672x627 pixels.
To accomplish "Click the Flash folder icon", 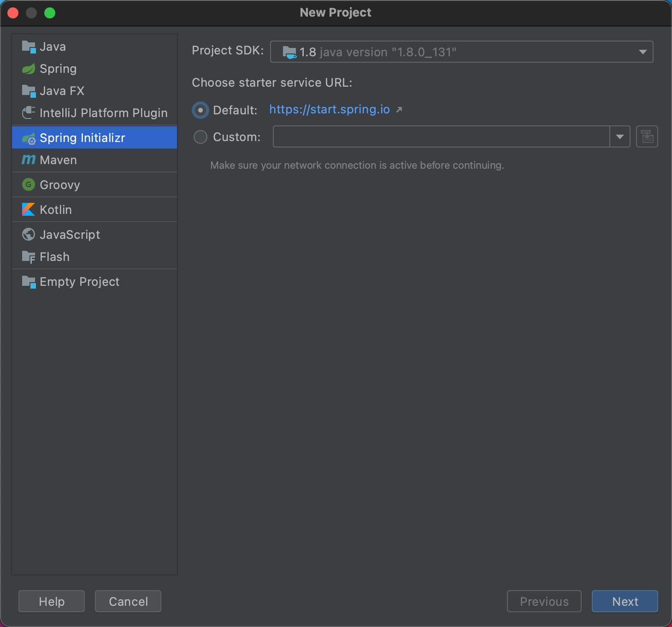I will (x=29, y=257).
